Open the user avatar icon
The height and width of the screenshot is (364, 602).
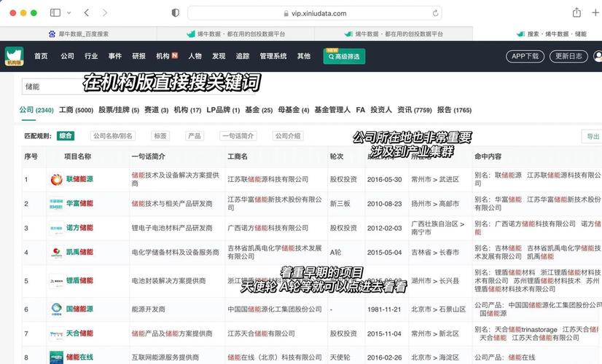click(598, 56)
